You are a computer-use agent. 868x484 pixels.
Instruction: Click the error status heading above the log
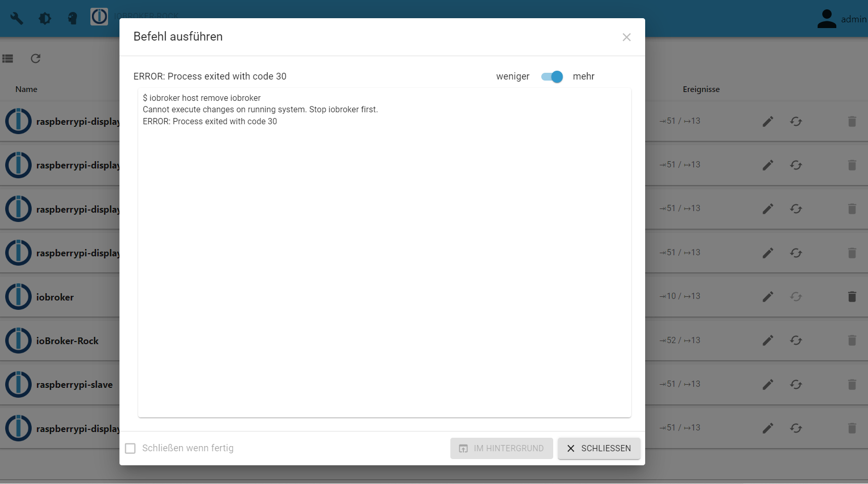coord(210,76)
